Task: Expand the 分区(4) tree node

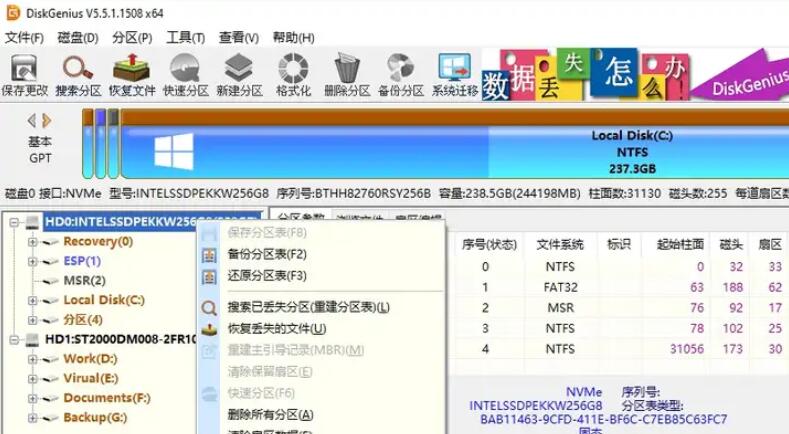Action: [x=33, y=320]
